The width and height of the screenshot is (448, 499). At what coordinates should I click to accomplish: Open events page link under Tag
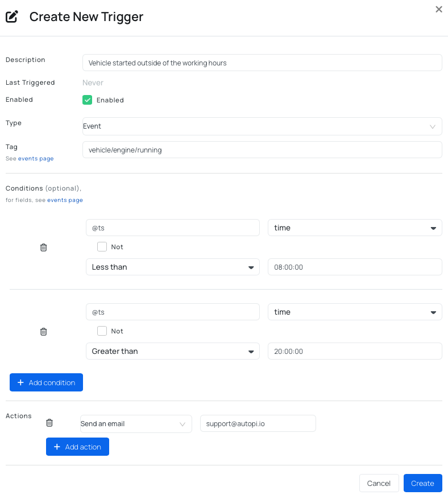(x=36, y=159)
